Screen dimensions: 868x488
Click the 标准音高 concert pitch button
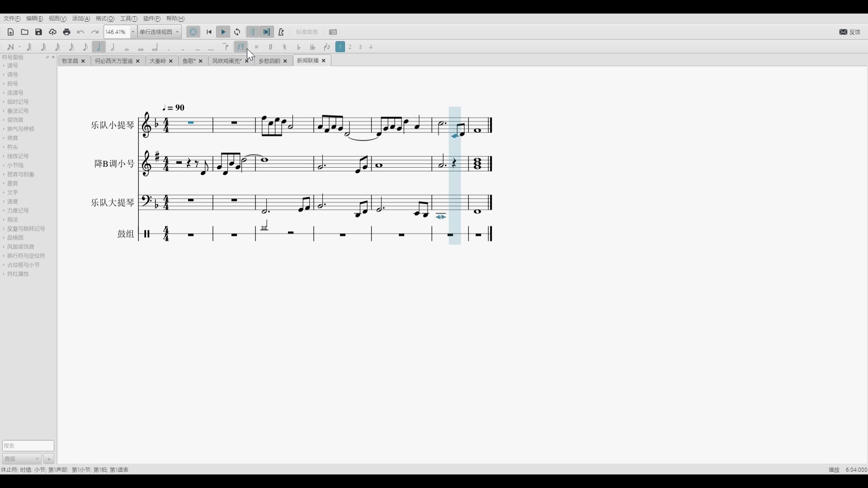(307, 32)
